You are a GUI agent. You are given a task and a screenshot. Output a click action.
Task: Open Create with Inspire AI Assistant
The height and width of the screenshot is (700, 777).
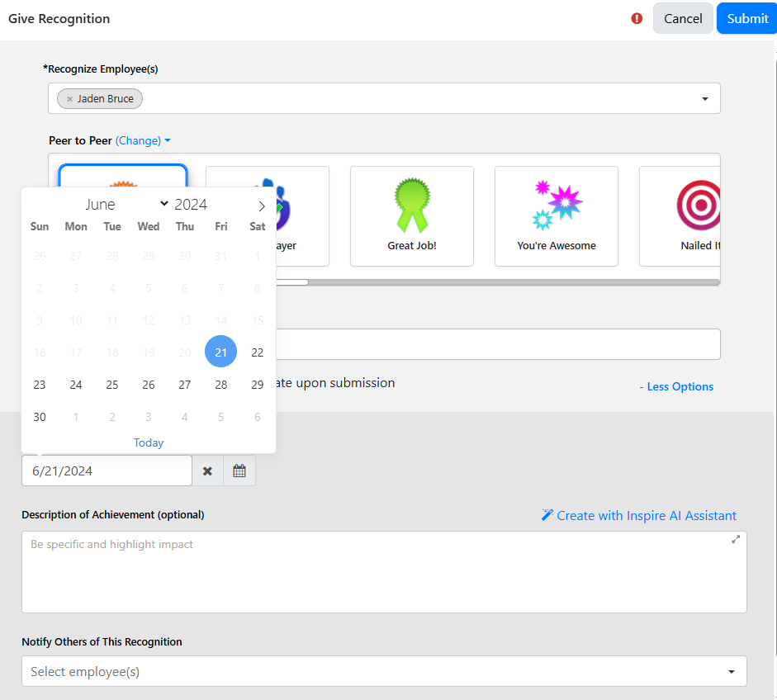(639, 515)
